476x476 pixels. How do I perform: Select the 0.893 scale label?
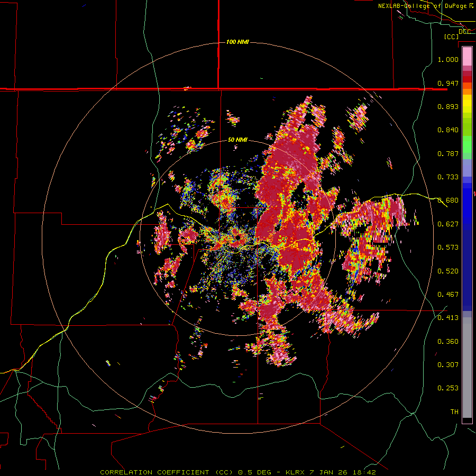448,106
